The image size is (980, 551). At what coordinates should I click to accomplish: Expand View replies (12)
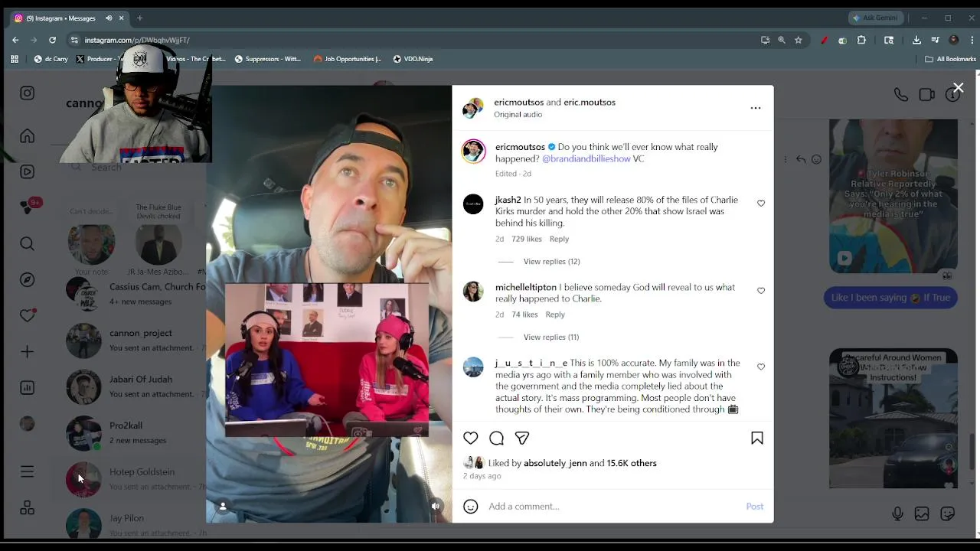pyautogui.click(x=551, y=262)
